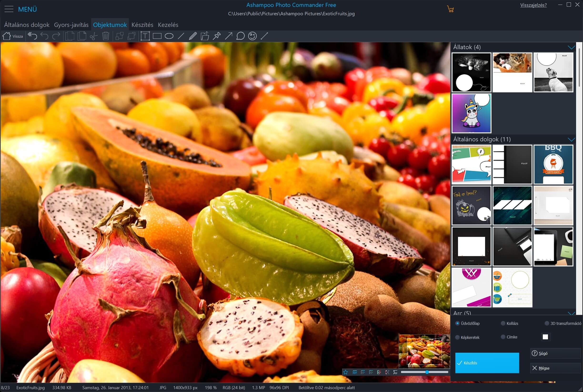Select the smiley clipart tool
Image resolution: width=583 pixels, height=392 pixels.
tap(252, 36)
